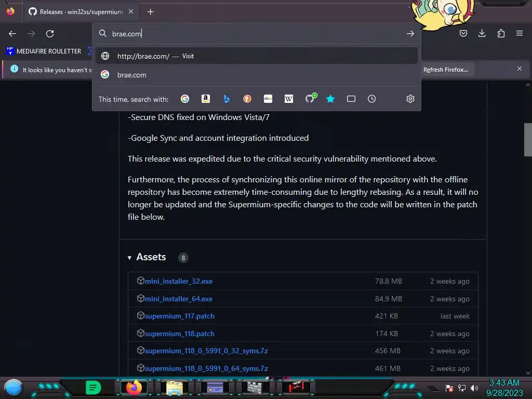Open supermium_118.patch asset
The height and width of the screenshot is (399, 532).
click(x=179, y=334)
